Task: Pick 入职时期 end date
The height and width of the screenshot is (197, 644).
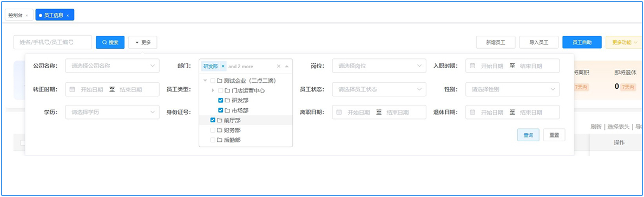Action: (x=531, y=65)
